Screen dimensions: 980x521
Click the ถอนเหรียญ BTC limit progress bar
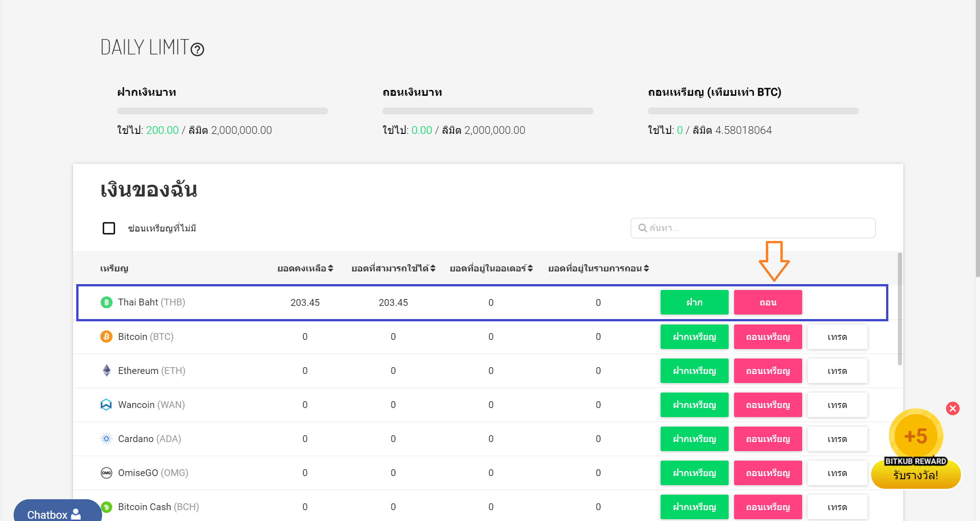click(x=753, y=111)
